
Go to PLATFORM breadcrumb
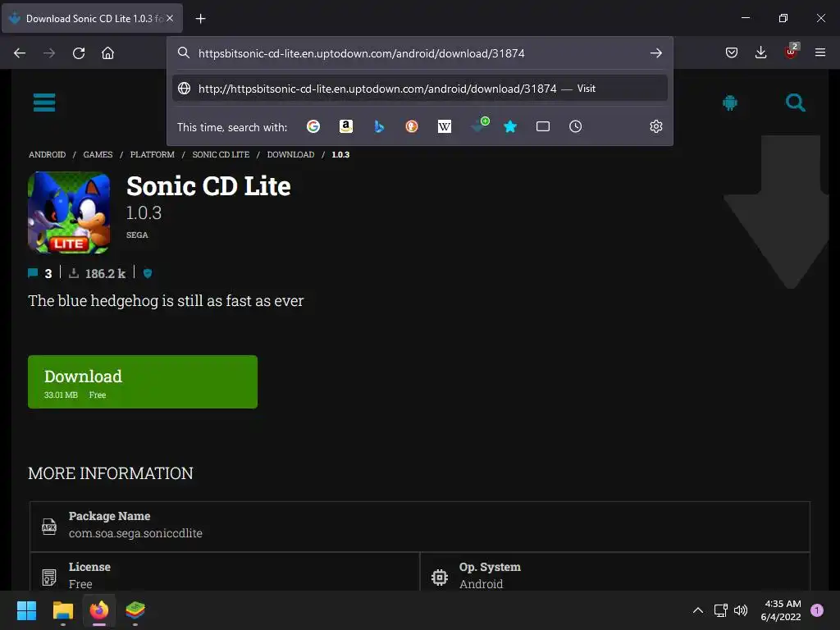point(152,154)
